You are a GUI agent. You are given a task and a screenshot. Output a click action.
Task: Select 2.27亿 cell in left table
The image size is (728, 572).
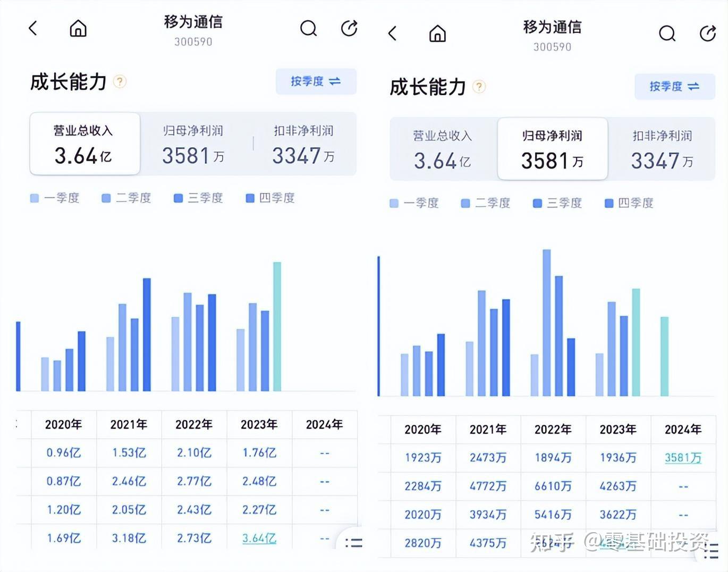point(259,510)
